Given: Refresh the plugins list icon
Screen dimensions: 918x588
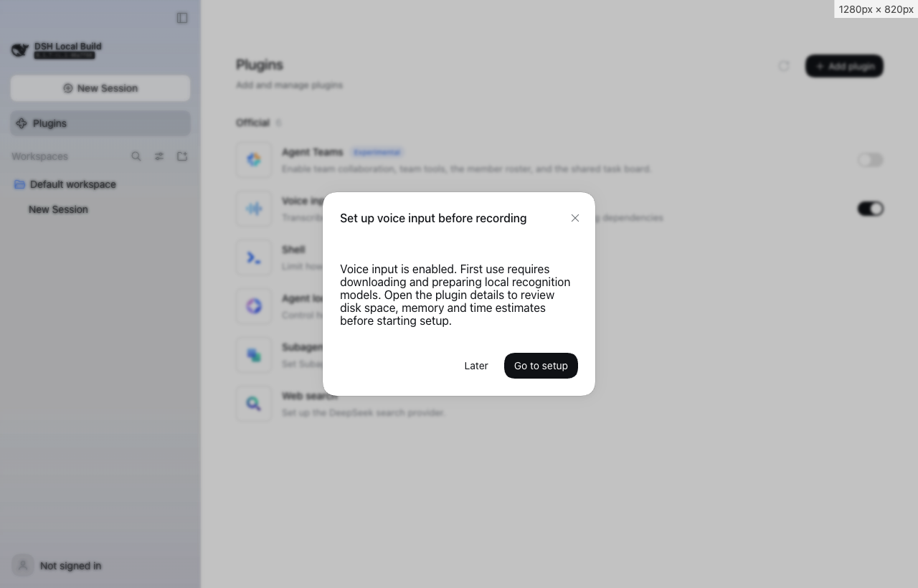Looking at the screenshot, I should point(784,66).
